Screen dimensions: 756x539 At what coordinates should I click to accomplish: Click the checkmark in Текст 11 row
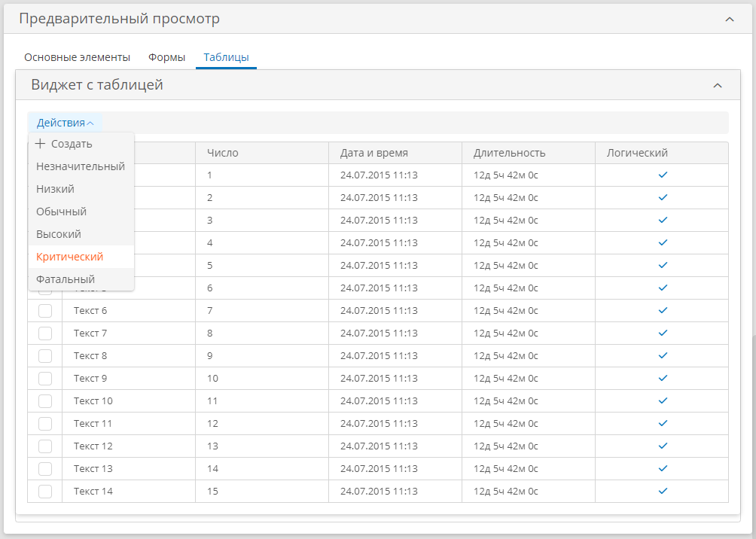tap(663, 424)
